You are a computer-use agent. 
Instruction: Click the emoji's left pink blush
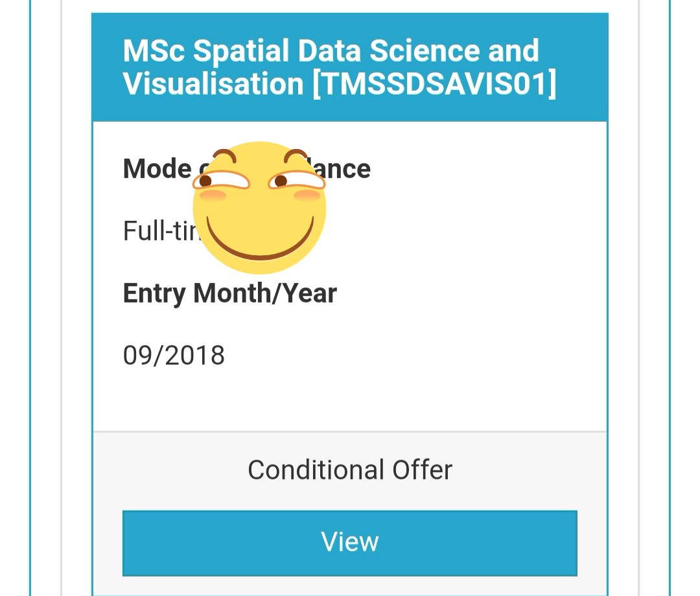pos(214,195)
